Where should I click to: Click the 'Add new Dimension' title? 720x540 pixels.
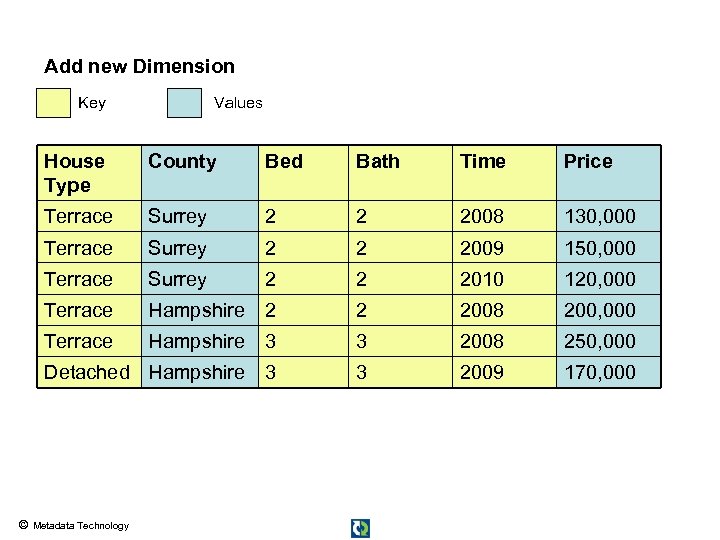click(140, 67)
